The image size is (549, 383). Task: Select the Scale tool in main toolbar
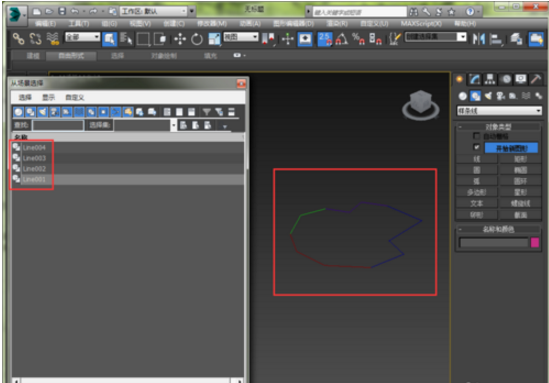(x=214, y=39)
